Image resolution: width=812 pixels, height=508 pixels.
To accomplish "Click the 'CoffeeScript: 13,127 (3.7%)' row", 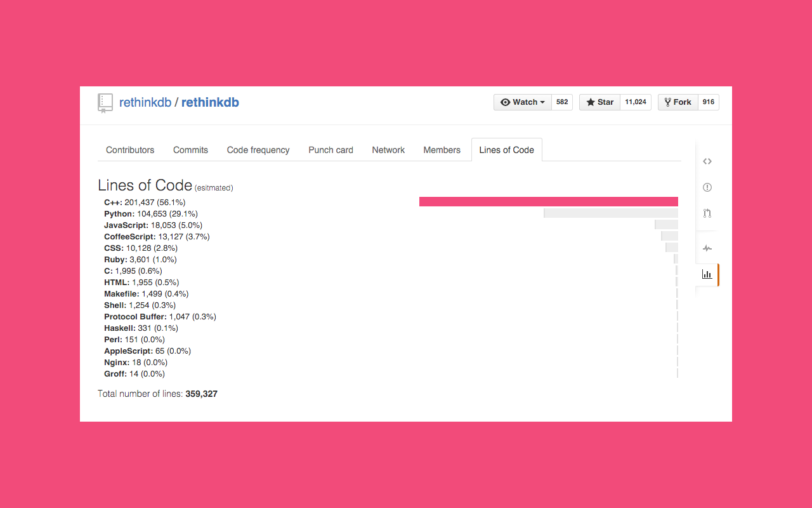I will [x=157, y=237].
